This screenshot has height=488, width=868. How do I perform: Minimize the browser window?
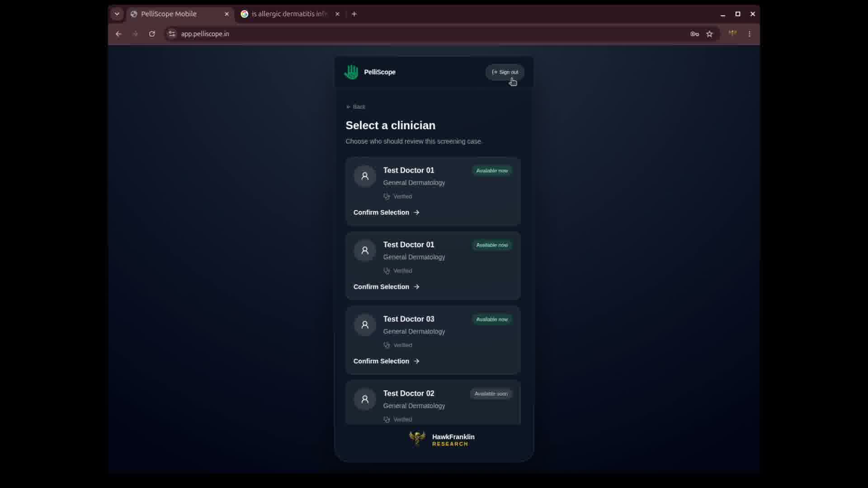coord(723,14)
